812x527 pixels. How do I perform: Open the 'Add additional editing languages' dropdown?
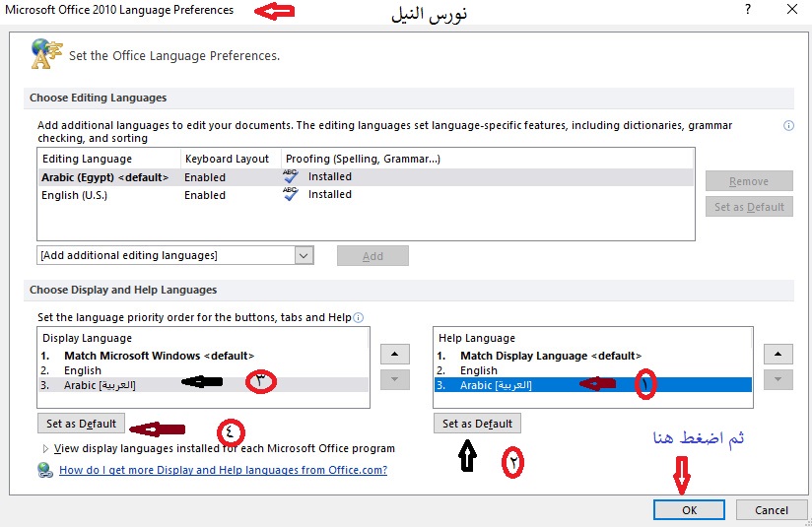(303, 255)
